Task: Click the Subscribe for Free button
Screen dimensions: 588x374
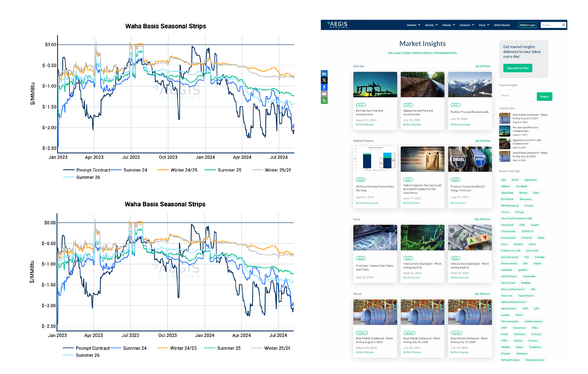Action: click(x=517, y=68)
